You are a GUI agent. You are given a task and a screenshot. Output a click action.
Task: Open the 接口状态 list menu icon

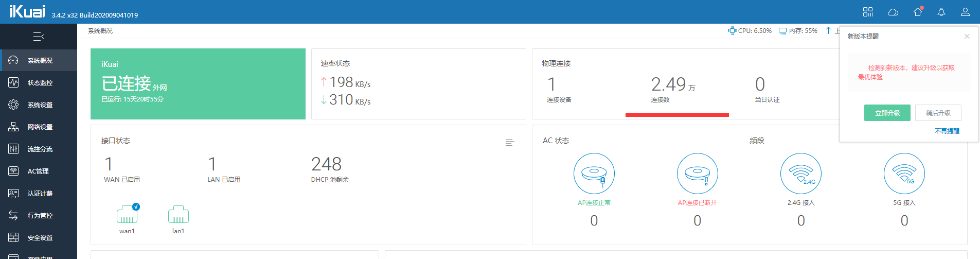[510, 142]
